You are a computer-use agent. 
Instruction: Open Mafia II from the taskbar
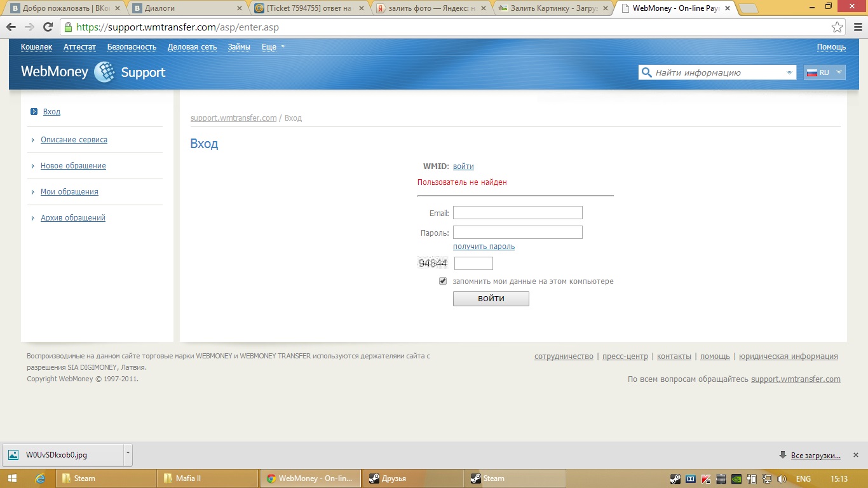click(207, 478)
